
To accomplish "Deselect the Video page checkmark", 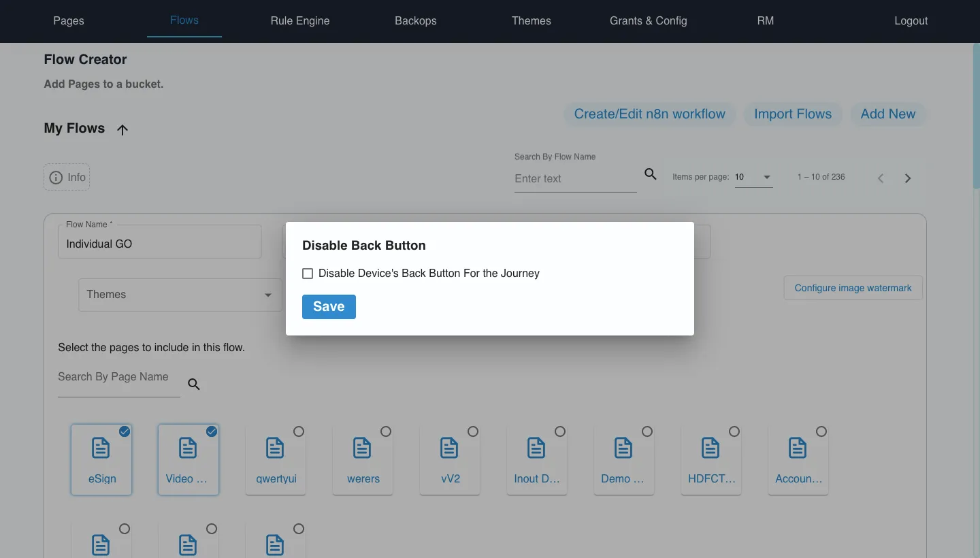I will point(212,431).
